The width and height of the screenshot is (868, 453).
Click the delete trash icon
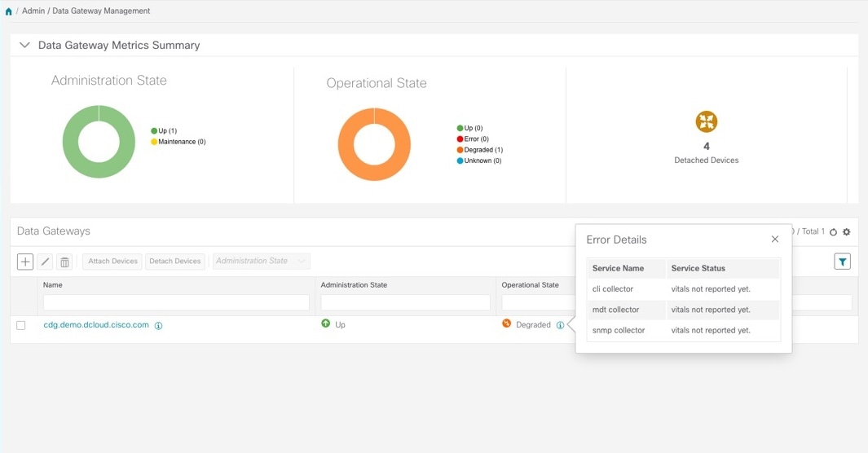[65, 262]
